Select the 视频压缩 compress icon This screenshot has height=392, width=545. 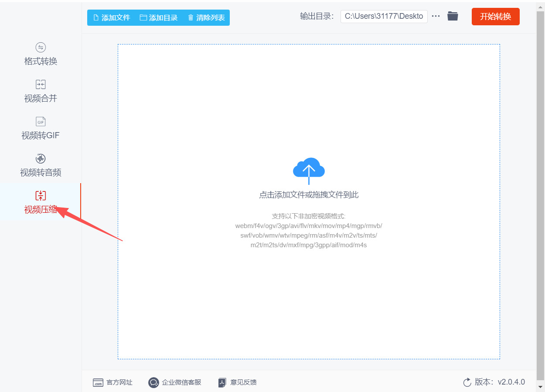pyautogui.click(x=41, y=196)
